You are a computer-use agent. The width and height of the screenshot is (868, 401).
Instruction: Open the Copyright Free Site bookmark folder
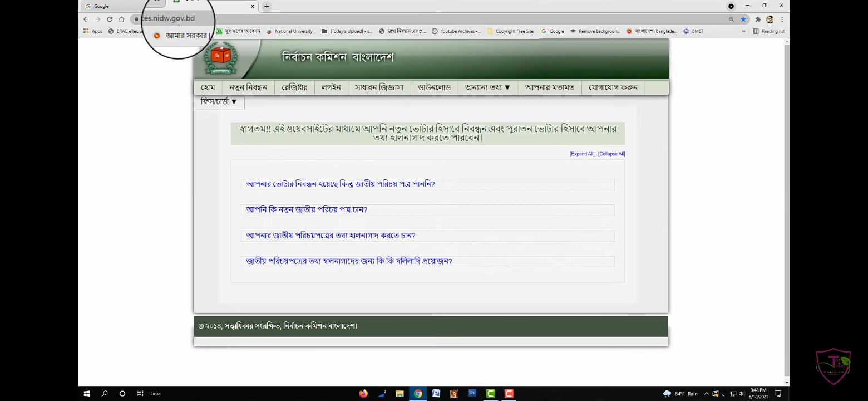pyautogui.click(x=510, y=31)
